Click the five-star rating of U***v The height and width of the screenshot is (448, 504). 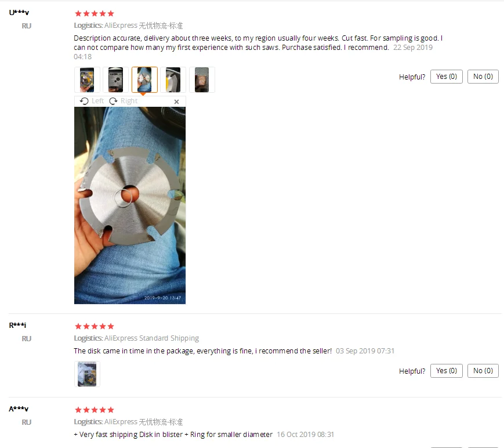[95, 13]
